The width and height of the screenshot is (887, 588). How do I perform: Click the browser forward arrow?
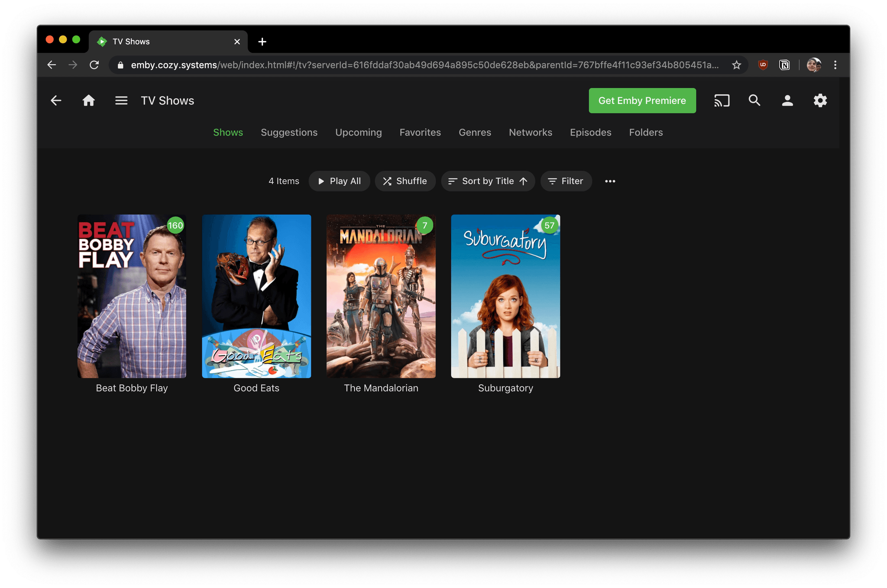pyautogui.click(x=73, y=65)
